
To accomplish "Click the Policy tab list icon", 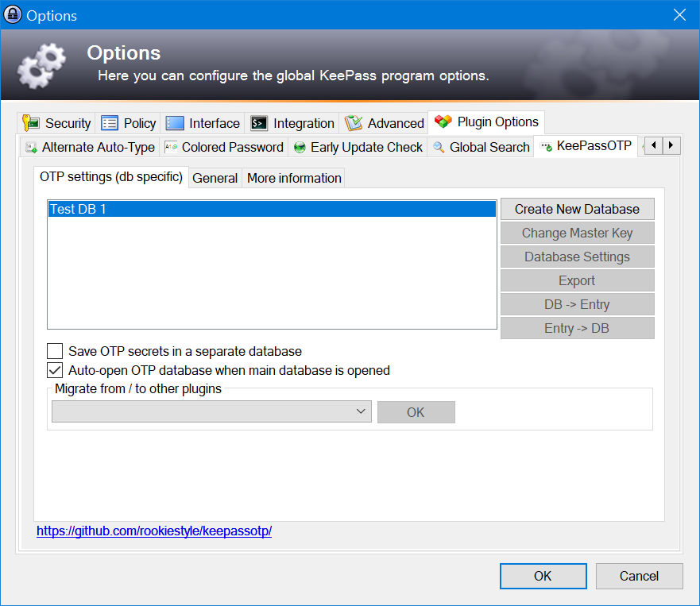I will click(110, 123).
